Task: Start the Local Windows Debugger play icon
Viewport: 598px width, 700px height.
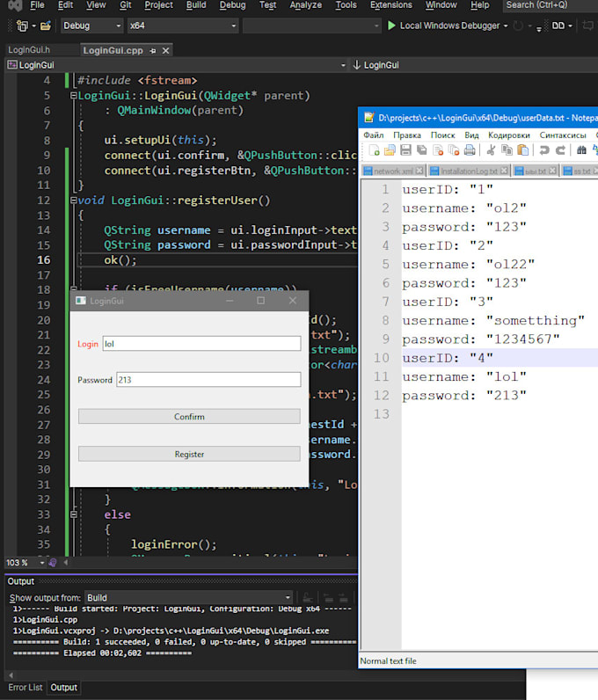Action: click(391, 26)
